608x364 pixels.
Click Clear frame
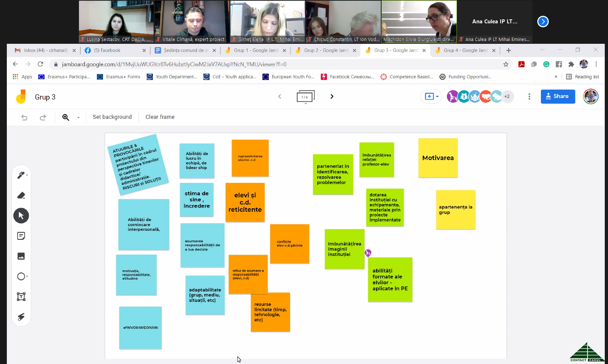160,117
